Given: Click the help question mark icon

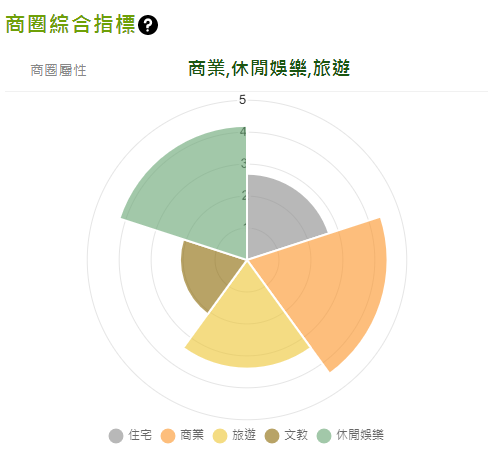Looking at the screenshot, I should (148, 25).
